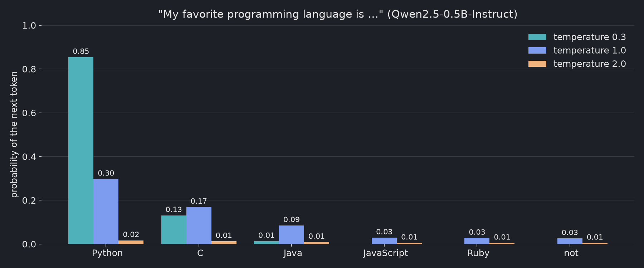The height and width of the screenshot is (268, 644).
Task: Click the 0.85 value label above Python
Action: pos(81,51)
